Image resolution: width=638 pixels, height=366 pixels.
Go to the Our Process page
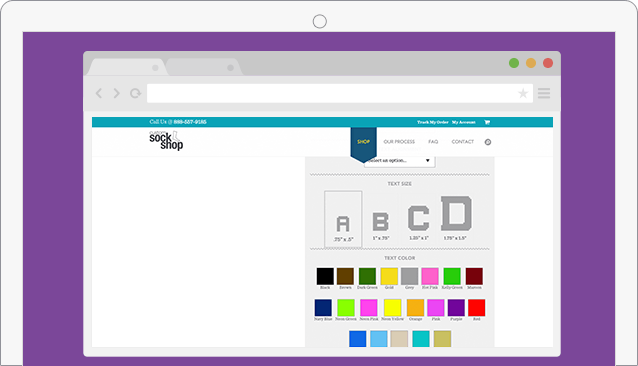(399, 142)
